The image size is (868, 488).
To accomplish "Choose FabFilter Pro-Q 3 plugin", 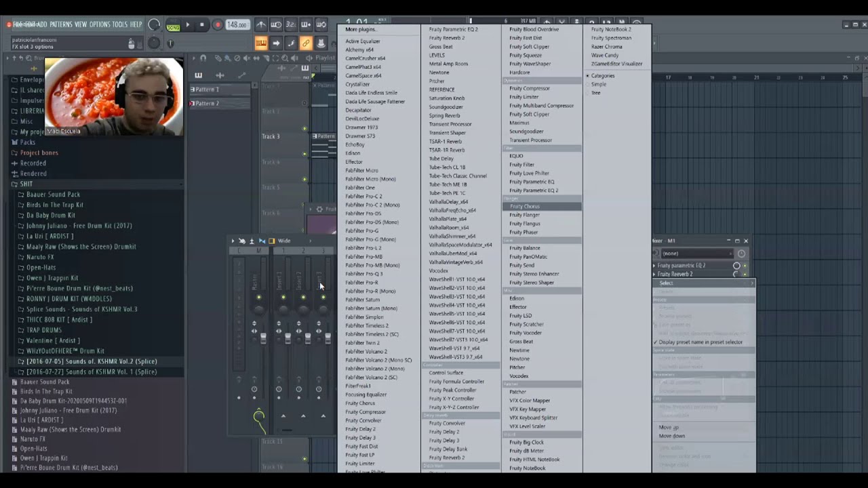I will pos(364,274).
